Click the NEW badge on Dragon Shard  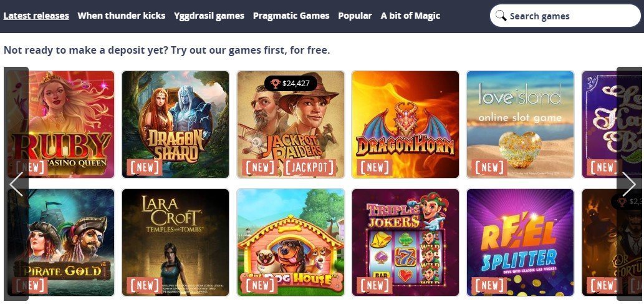(145, 167)
